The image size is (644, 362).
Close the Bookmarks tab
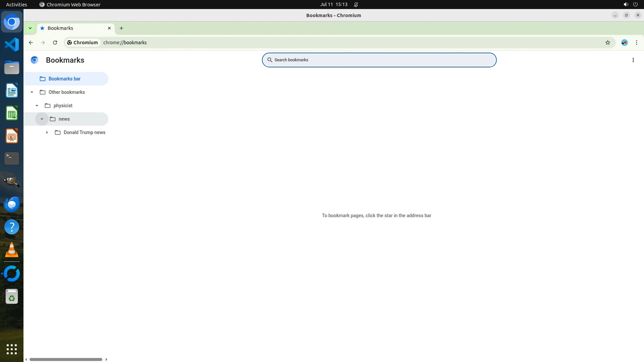[x=109, y=28]
